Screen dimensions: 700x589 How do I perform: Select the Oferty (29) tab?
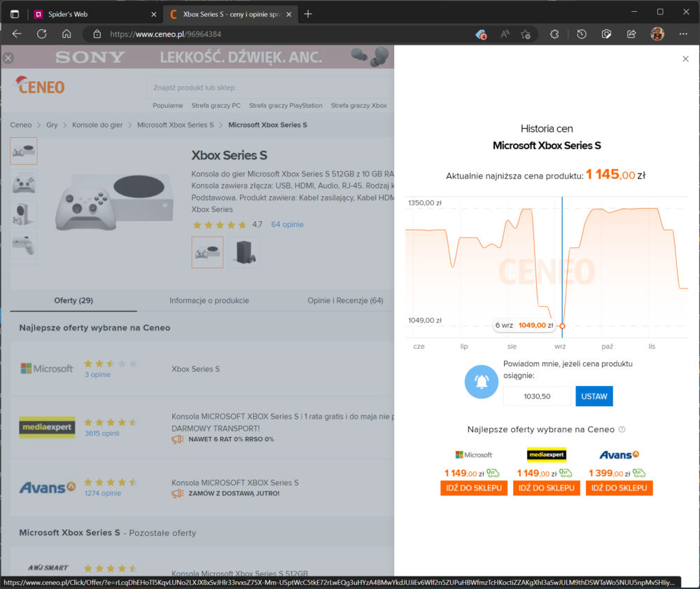(73, 300)
